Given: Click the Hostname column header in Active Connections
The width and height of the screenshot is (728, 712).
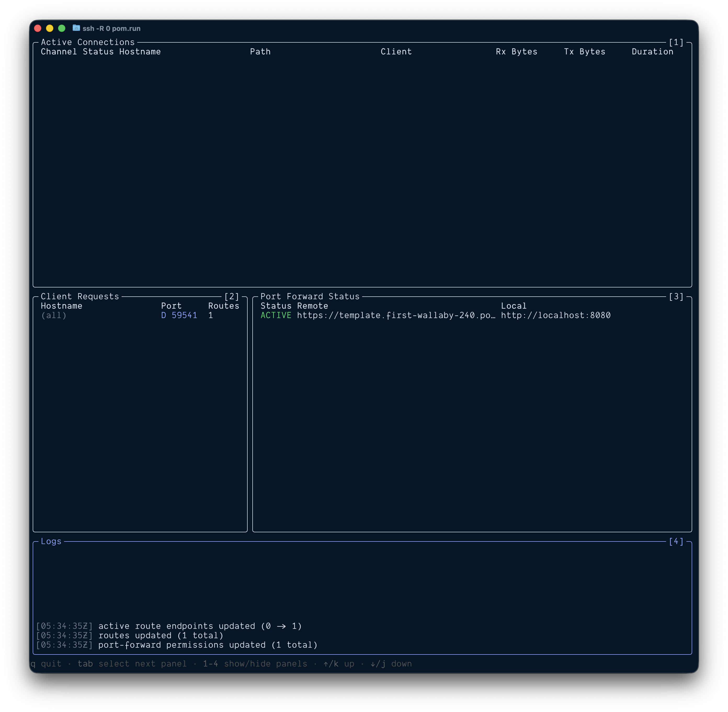Looking at the screenshot, I should 140,52.
